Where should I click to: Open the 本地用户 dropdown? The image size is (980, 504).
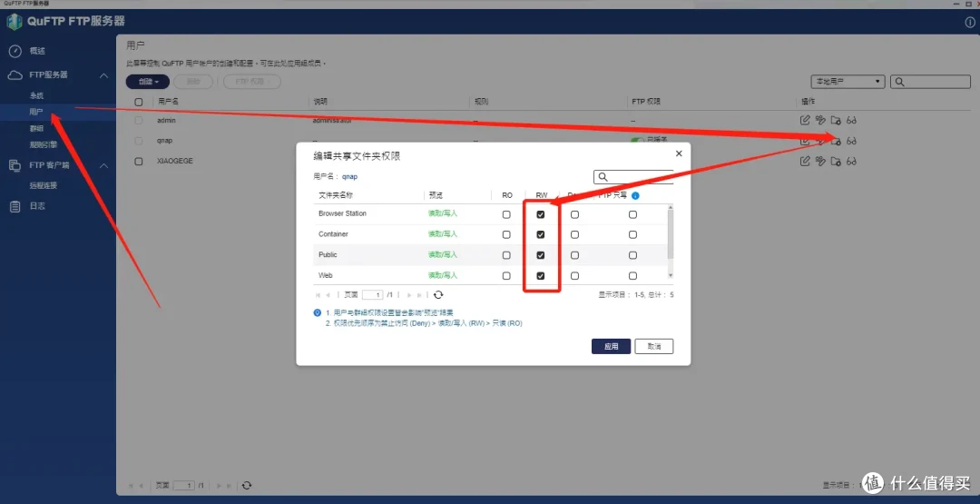coord(847,82)
